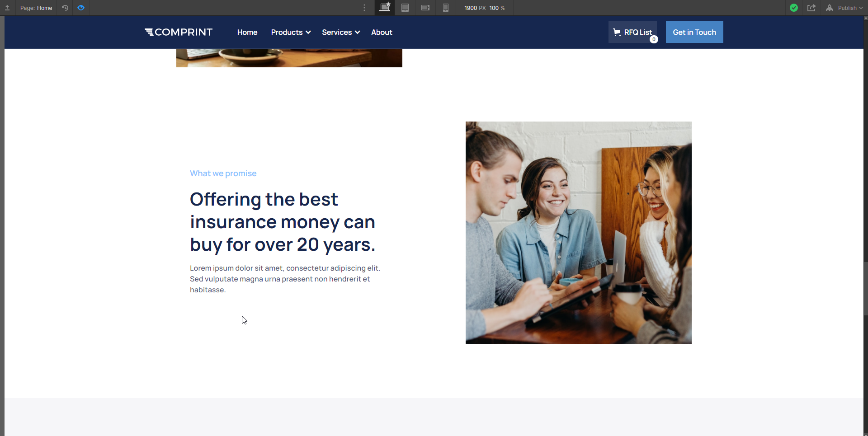Switch to the tablet landscape breakpoint

click(425, 8)
